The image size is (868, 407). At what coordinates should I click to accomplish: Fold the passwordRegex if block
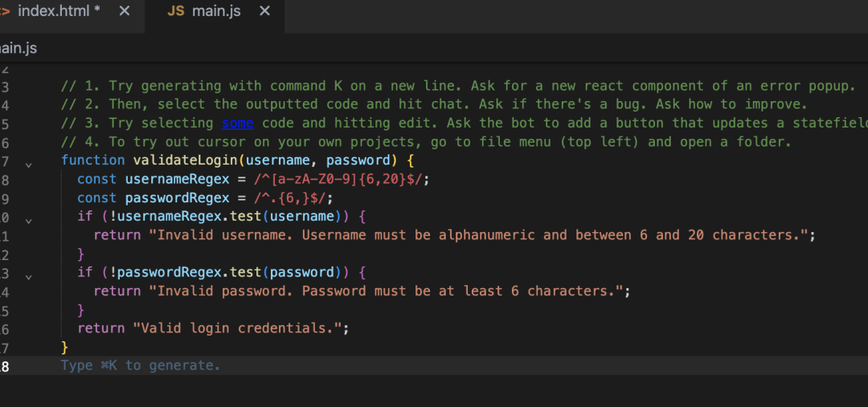click(29, 276)
